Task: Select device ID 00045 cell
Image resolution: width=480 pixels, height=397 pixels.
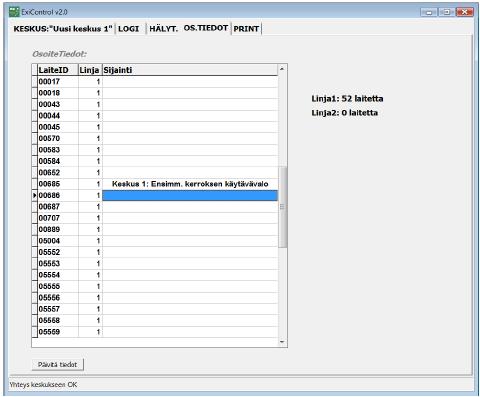Action: [58, 127]
